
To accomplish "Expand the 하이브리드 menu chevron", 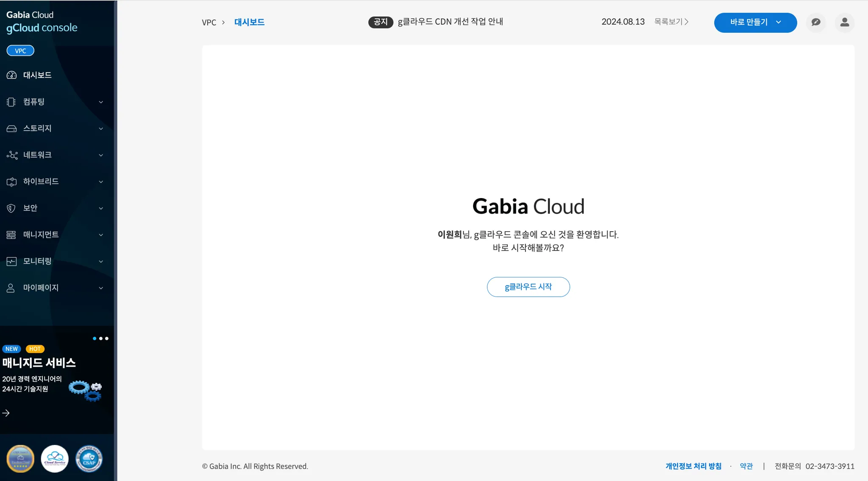I will coord(101,182).
